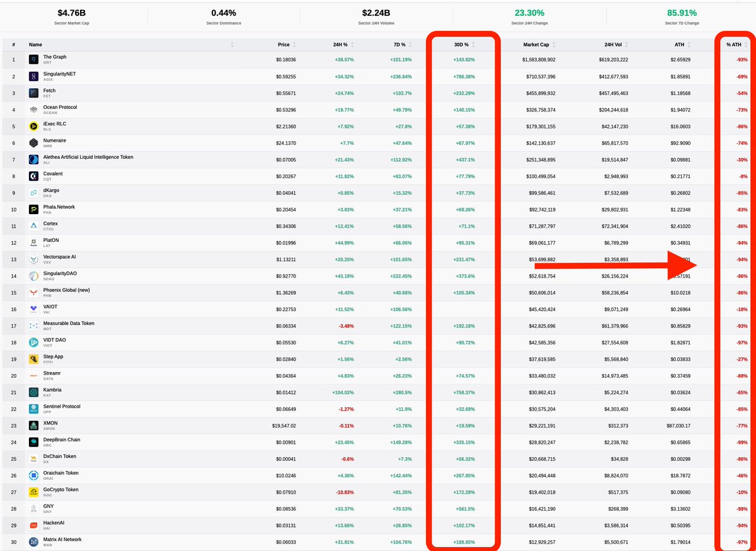Click the Matrix AI Network logo
Screen dimensions: 756x551
click(x=33, y=542)
